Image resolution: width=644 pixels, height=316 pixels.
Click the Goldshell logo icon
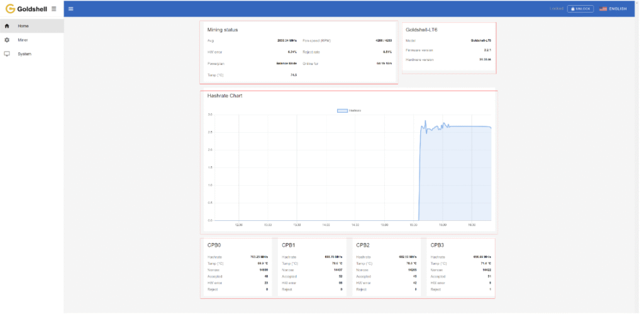pyautogui.click(x=10, y=9)
